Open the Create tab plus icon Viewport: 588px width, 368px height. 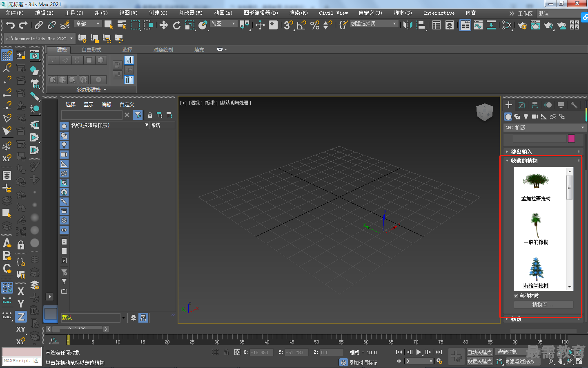click(x=509, y=105)
